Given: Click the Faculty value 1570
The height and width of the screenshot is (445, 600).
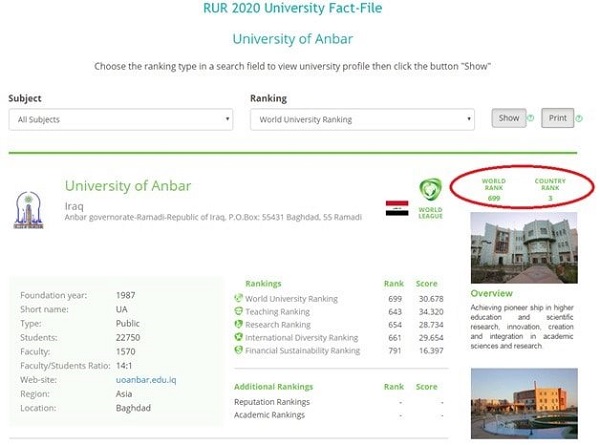Looking at the screenshot, I should pos(126,352).
